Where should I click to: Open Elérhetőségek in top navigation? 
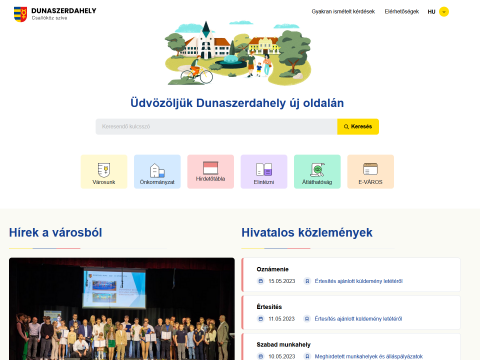coord(402,12)
